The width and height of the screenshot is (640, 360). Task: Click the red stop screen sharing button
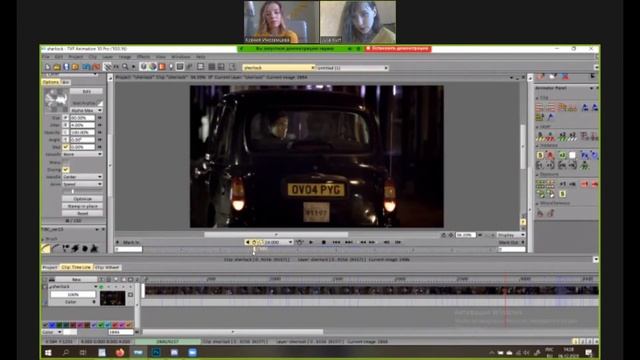tap(398, 49)
